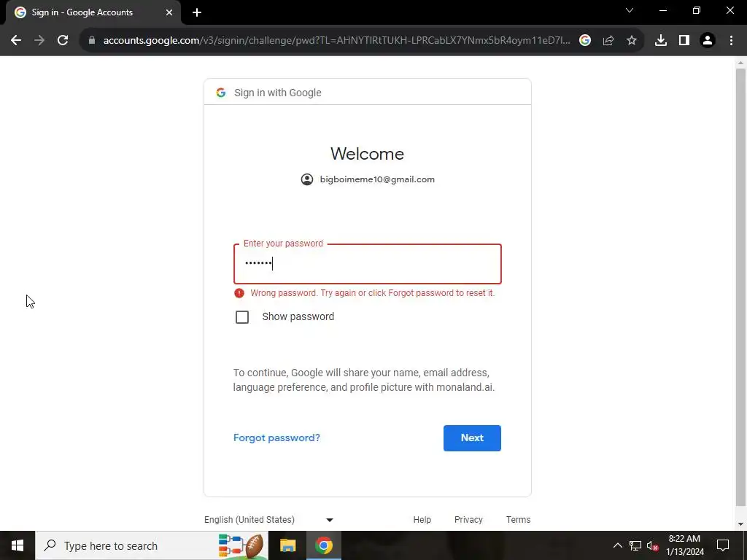747x560 pixels.
Task: Click the Google icon in address bar
Action: (585, 41)
